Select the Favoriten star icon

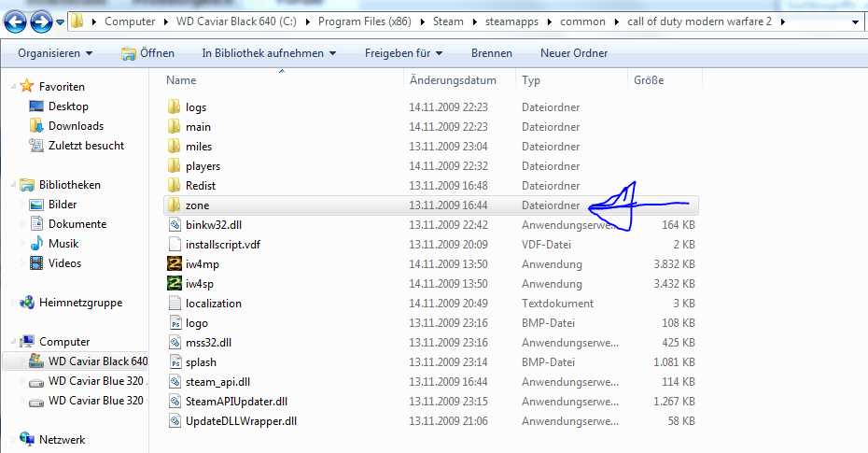pyautogui.click(x=26, y=86)
